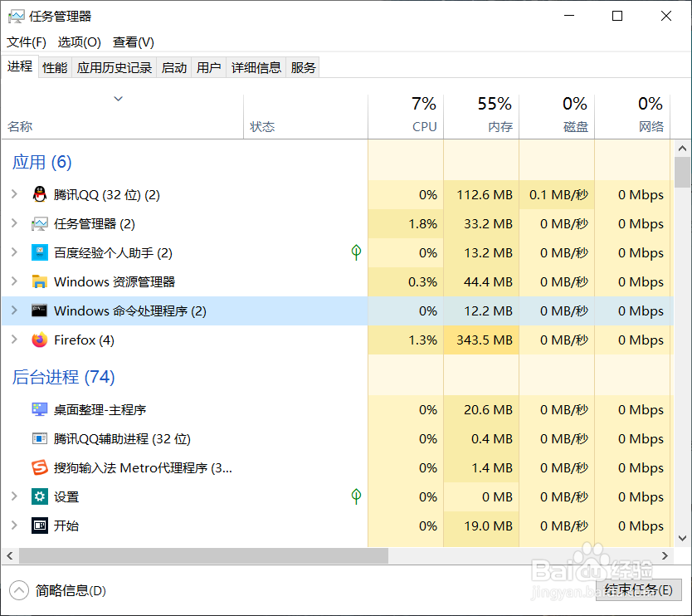Click the horizontal scrollbar left arrow
This screenshot has height=616, width=692.
tap(10, 555)
